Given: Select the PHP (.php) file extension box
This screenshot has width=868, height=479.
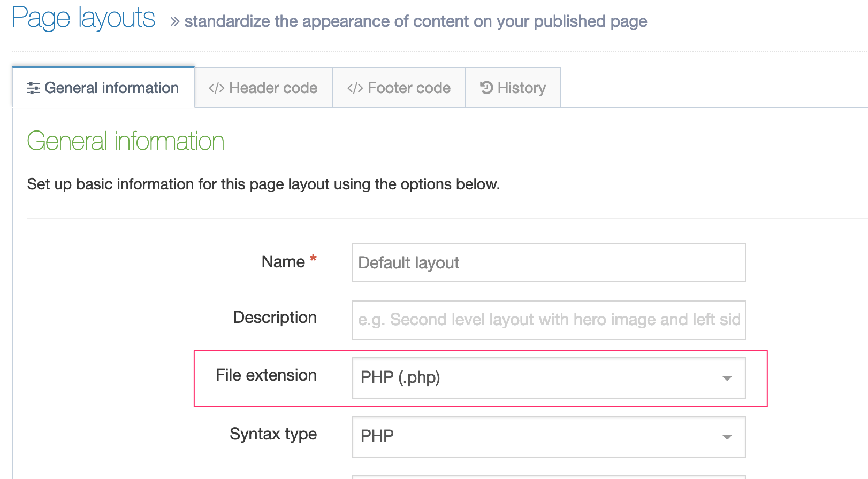Looking at the screenshot, I should pyautogui.click(x=535, y=378).
